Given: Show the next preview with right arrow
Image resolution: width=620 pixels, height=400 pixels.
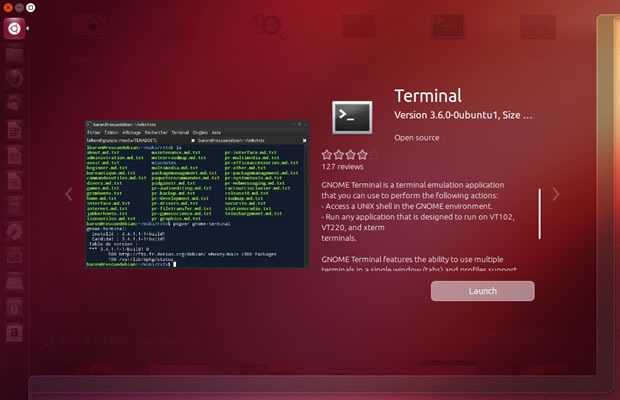Looking at the screenshot, I should pyautogui.click(x=556, y=194).
